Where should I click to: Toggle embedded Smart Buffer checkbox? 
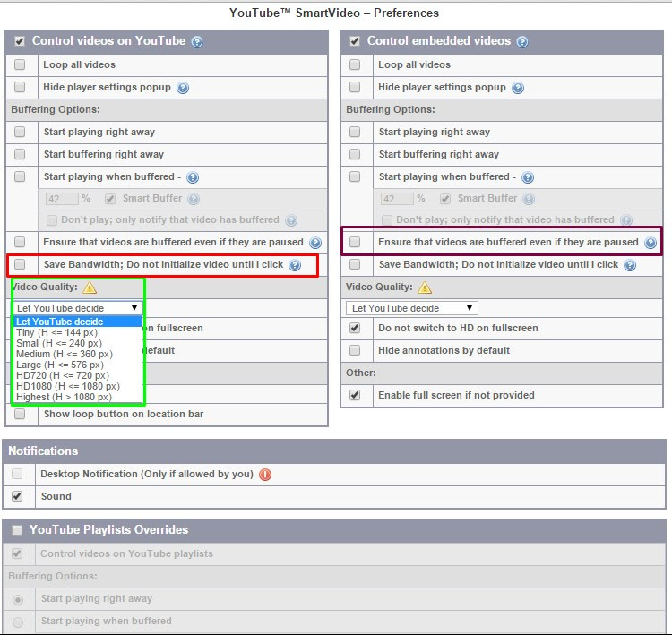[x=445, y=199]
